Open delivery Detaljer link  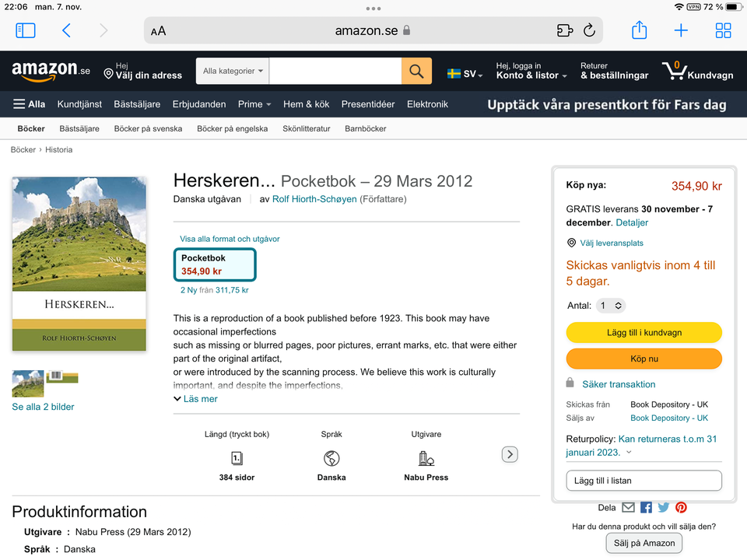[x=632, y=222]
